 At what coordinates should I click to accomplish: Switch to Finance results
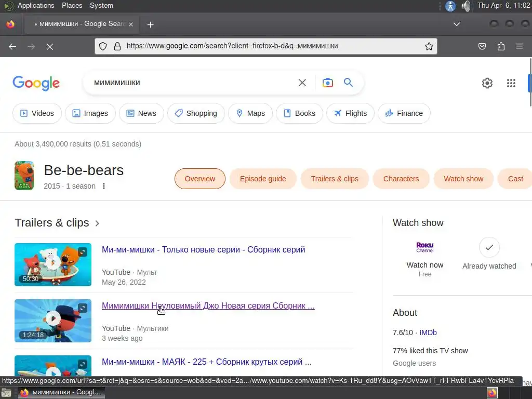tap(404, 113)
